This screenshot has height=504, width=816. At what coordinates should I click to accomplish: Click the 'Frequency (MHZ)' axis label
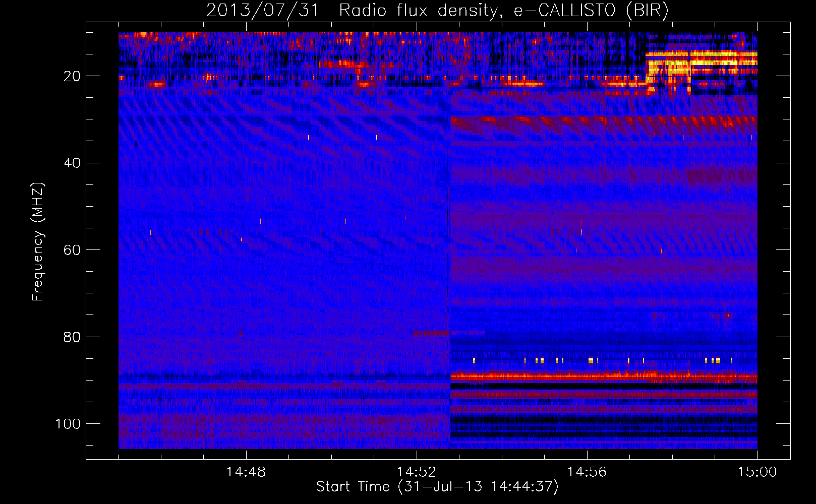click(x=38, y=241)
